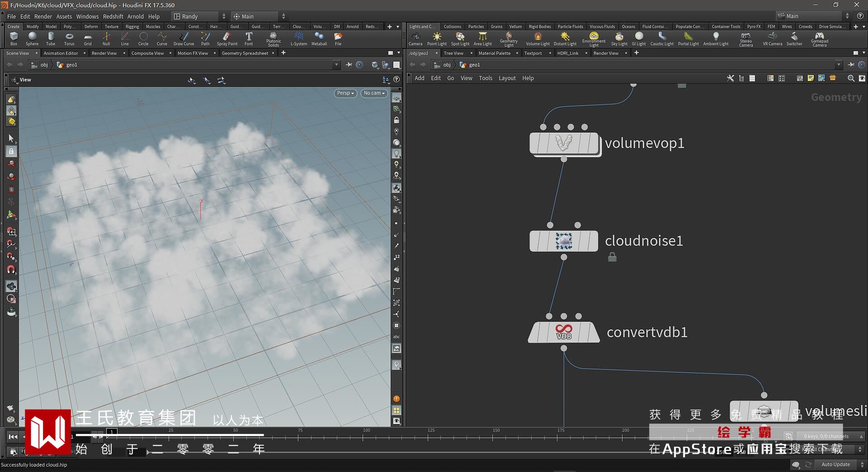The width and height of the screenshot is (868, 472).
Task: Toggle the viewport display lock icon
Action: (x=396, y=120)
